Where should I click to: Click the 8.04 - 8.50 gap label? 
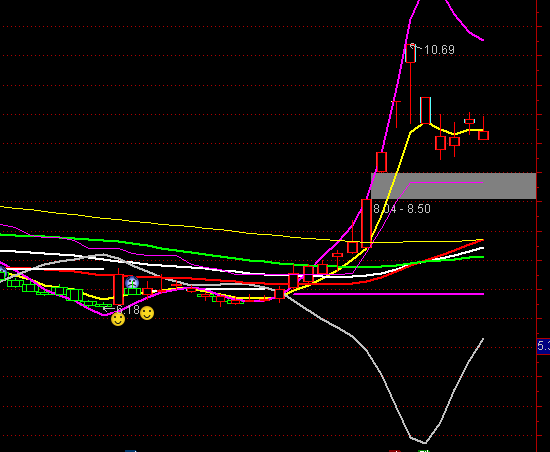pos(402,209)
